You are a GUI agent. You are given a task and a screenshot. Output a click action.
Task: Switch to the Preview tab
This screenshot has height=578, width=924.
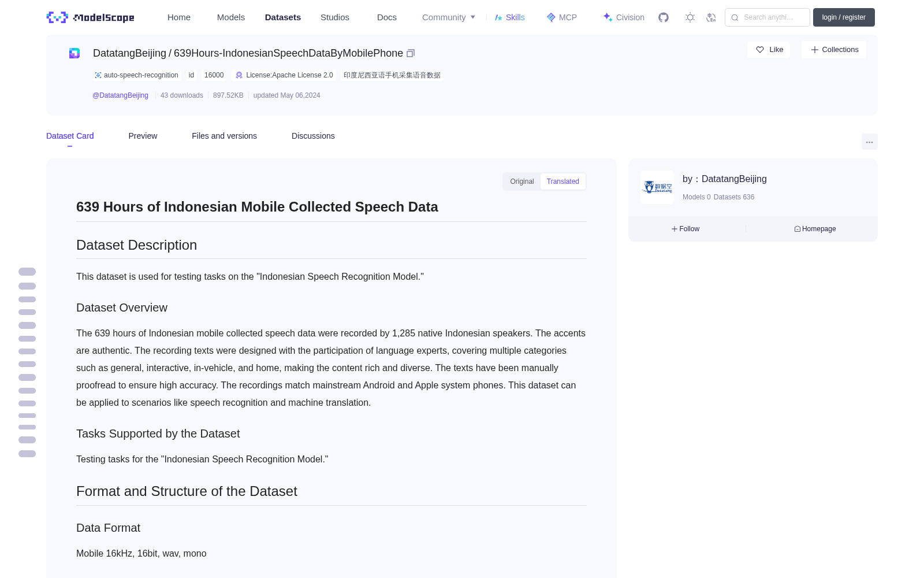143,136
